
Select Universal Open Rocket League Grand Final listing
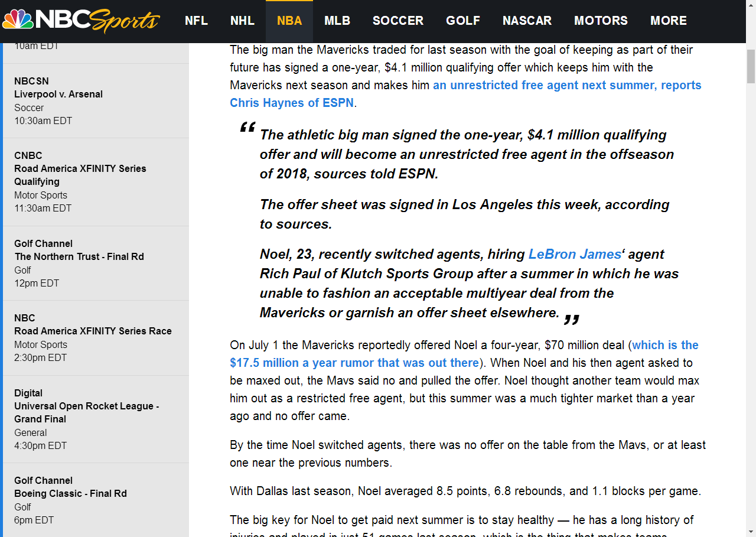pyautogui.click(x=96, y=419)
